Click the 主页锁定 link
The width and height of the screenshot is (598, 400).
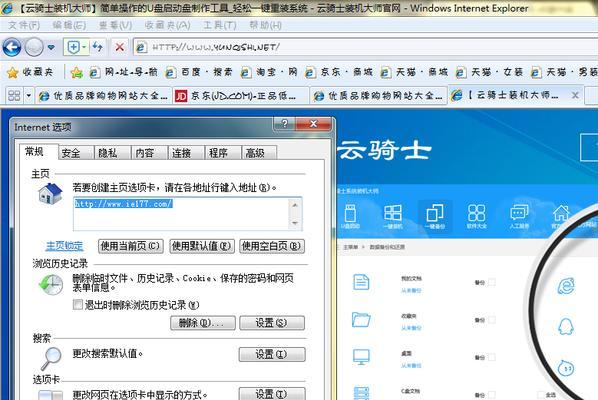pyautogui.click(x=64, y=246)
